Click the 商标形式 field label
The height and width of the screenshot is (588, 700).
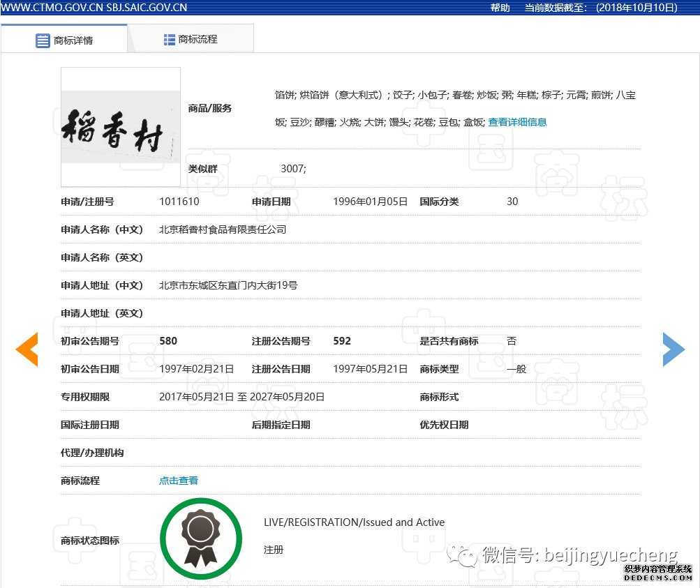[439, 397]
